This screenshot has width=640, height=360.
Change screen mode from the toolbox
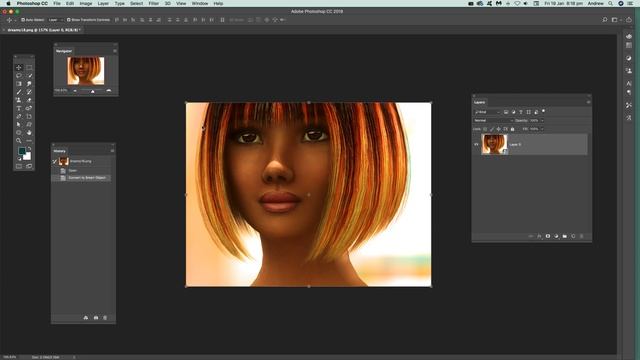29,166
